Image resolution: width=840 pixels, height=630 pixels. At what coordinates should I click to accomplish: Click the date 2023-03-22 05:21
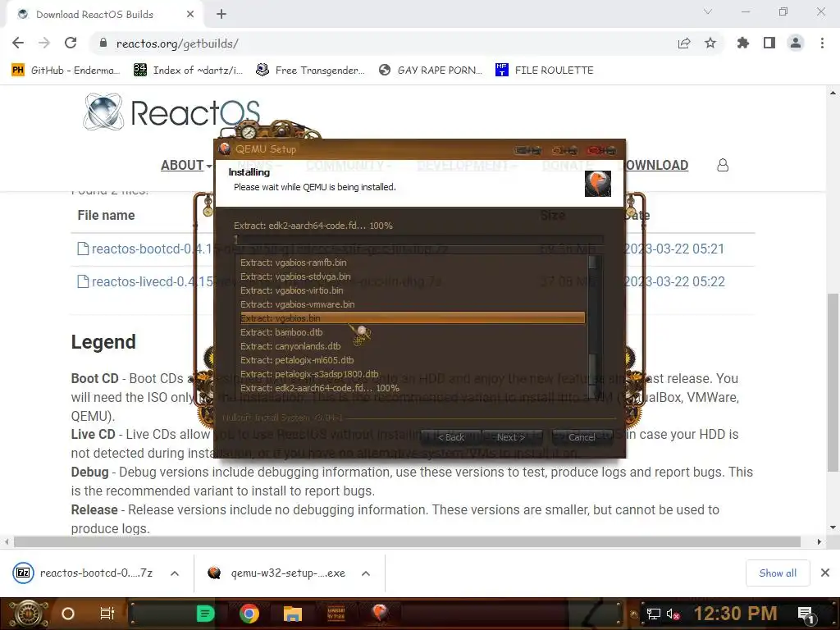pyautogui.click(x=675, y=249)
